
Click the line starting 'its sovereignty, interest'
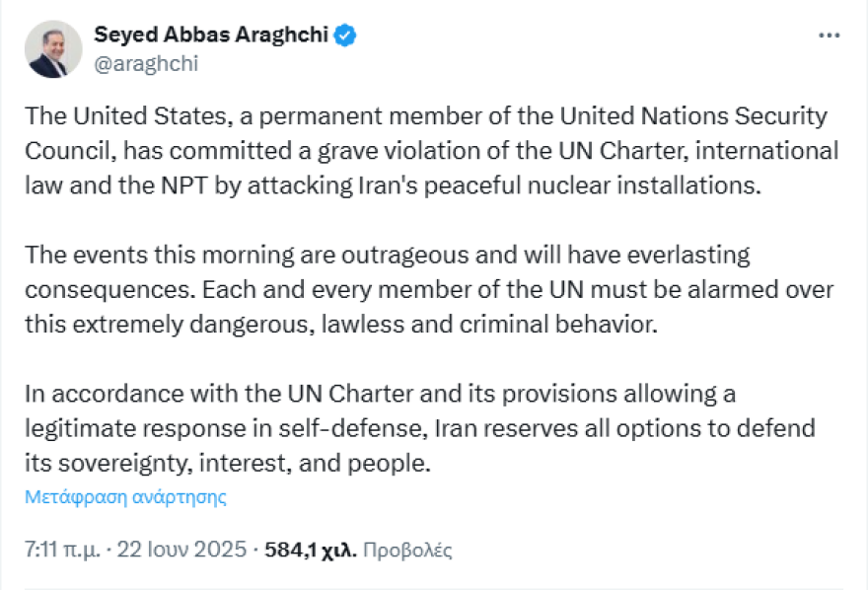coord(228,464)
